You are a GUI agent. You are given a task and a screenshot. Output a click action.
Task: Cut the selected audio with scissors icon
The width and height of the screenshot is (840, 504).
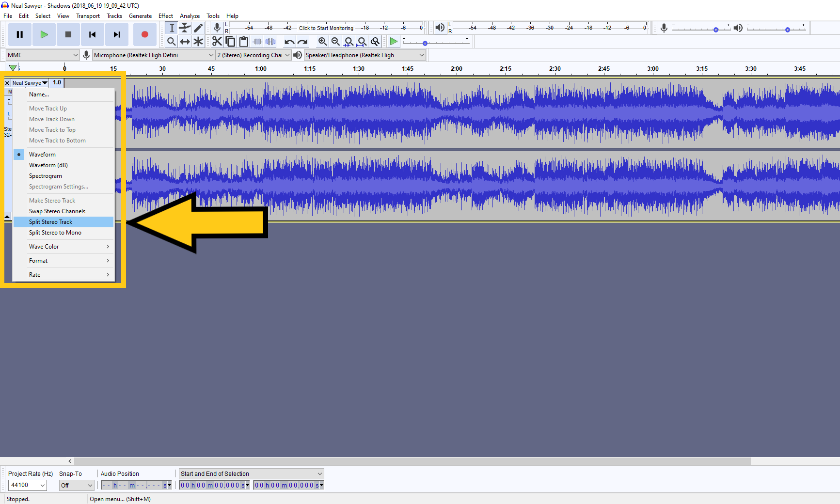point(217,41)
